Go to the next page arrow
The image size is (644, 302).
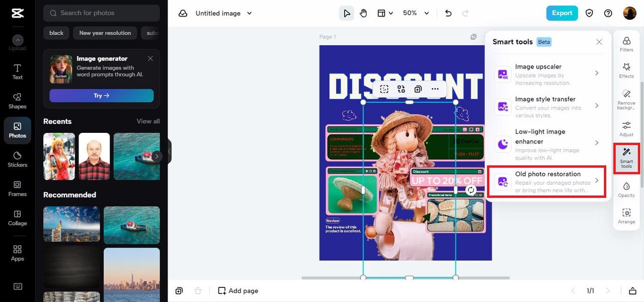click(608, 291)
